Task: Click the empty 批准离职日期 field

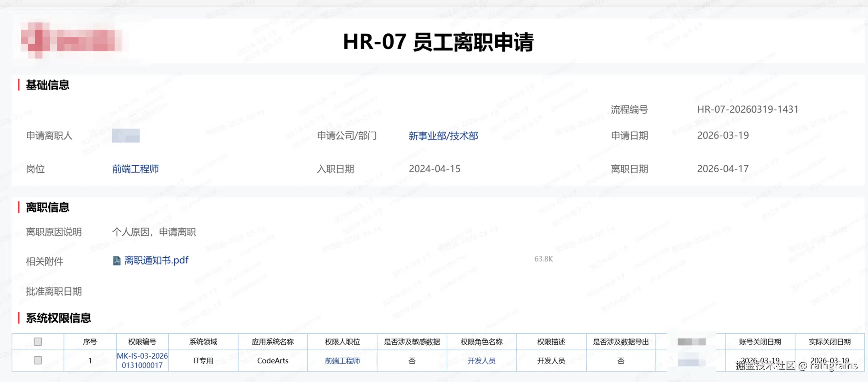Action: pos(160,291)
